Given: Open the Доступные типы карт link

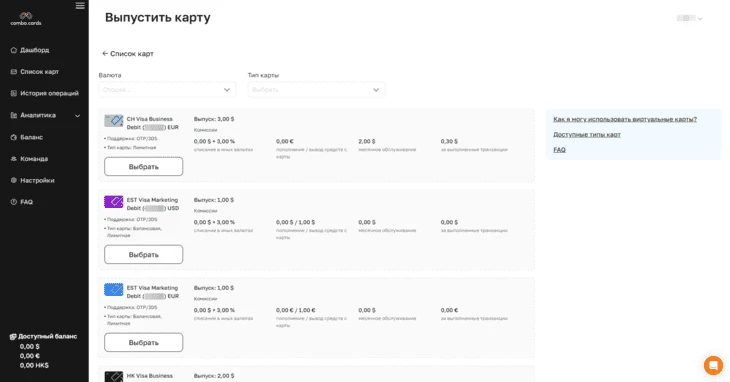Looking at the screenshot, I should tap(587, 134).
